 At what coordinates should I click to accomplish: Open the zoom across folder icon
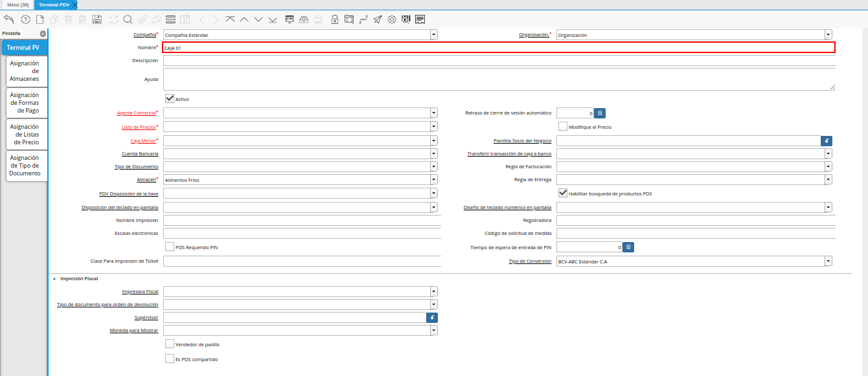pyautogui.click(x=349, y=19)
